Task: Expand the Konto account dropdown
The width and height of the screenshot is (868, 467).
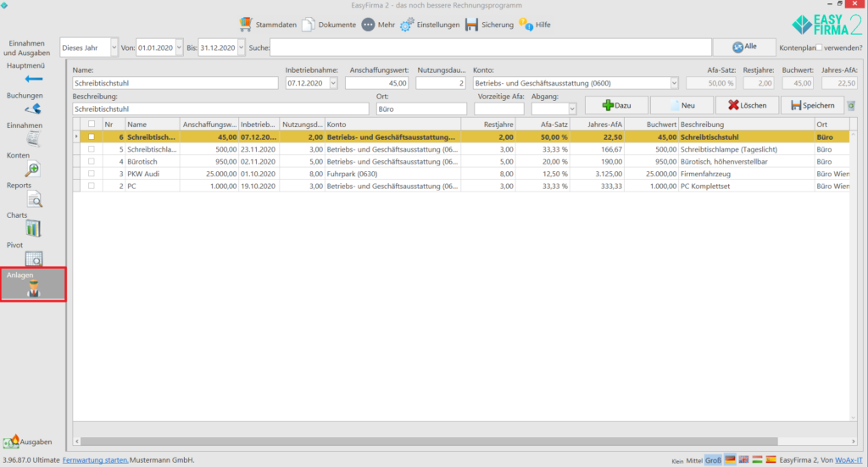Action: pyautogui.click(x=674, y=83)
